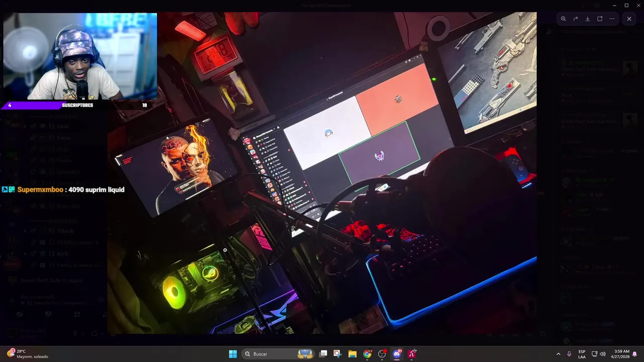
Task: Open the volume speaker tray icon
Action: [603, 354]
